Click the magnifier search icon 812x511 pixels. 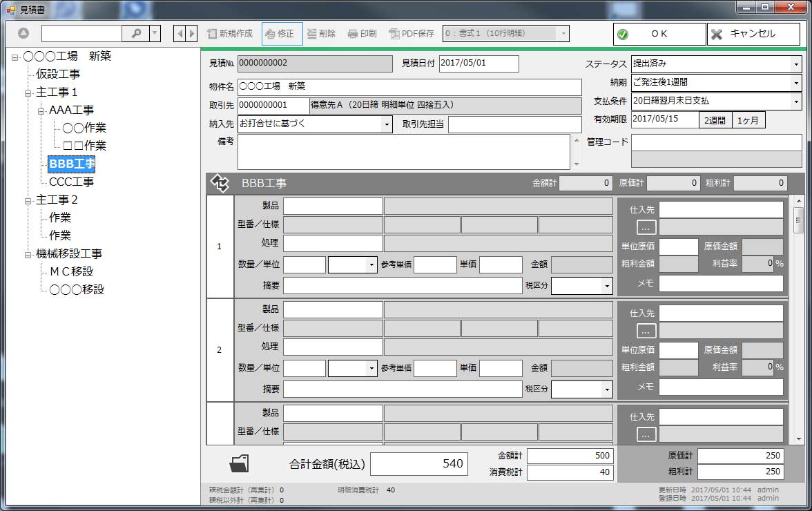click(135, 33)
